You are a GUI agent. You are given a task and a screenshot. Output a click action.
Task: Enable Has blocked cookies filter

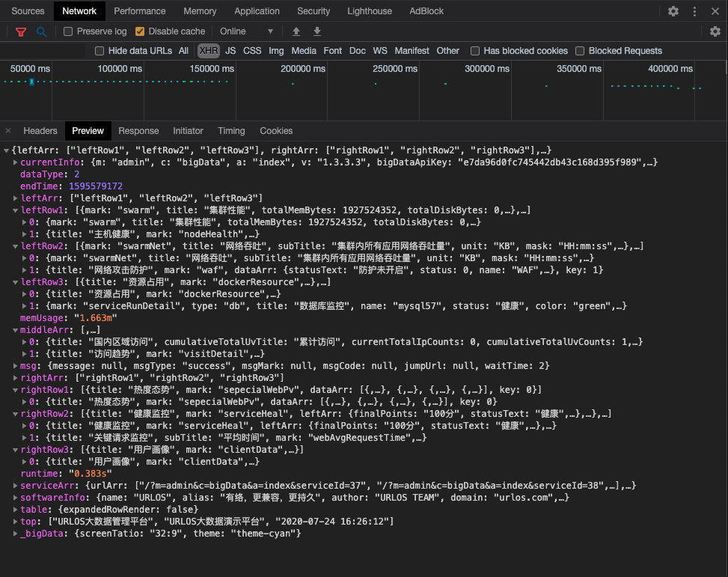[x=475, y=51]
